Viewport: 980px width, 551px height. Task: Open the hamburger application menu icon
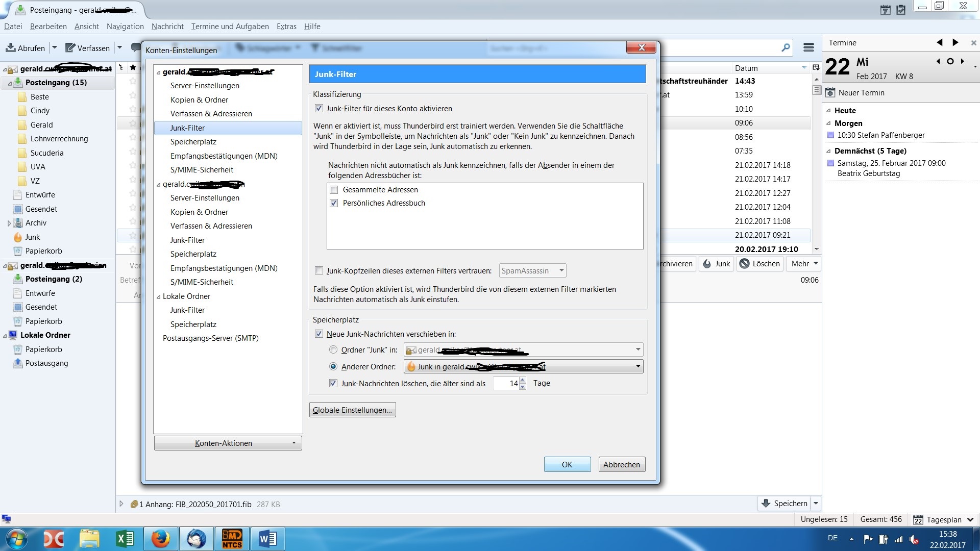tap(808, 47)
